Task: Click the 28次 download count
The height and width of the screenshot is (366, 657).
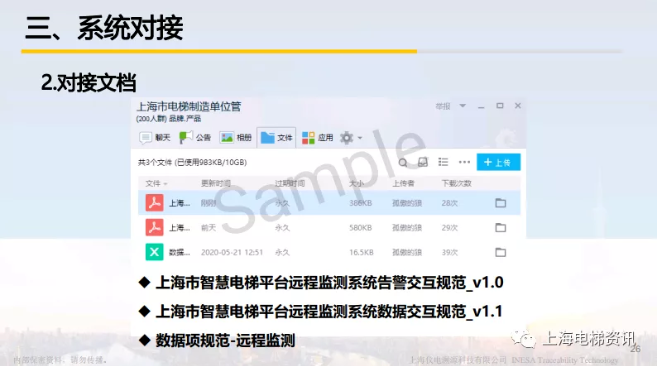Action: 450,203
